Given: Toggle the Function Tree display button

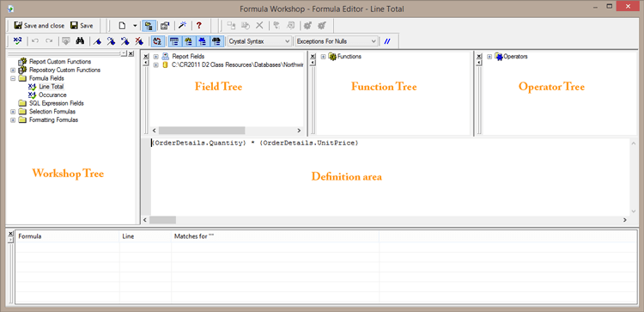Looking at the screenshot, I should click(x=188, y=40).
